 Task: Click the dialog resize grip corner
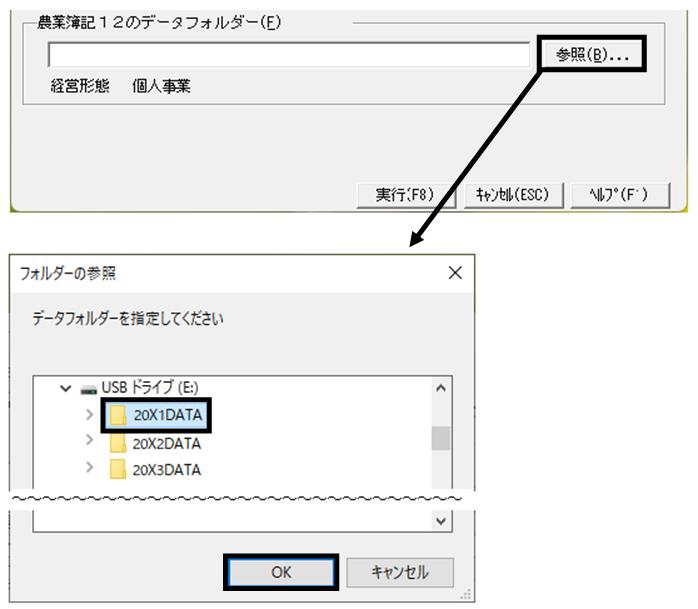tap(466, 594)
